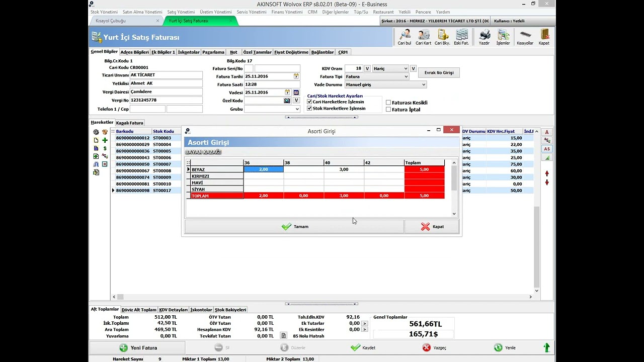Viewport: 644px width, 362px height.
Task: Click the Kaydet save button
Action: coord(363,347)
